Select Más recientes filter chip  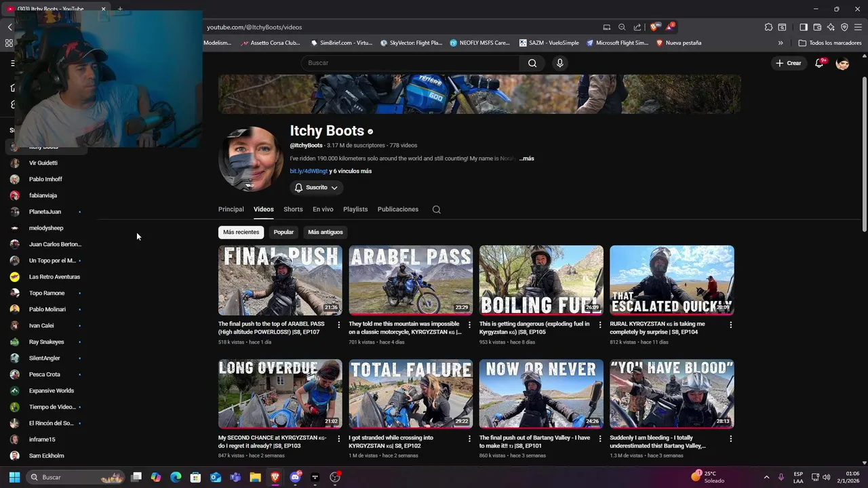pyautogui.click(x=241, y=232)
